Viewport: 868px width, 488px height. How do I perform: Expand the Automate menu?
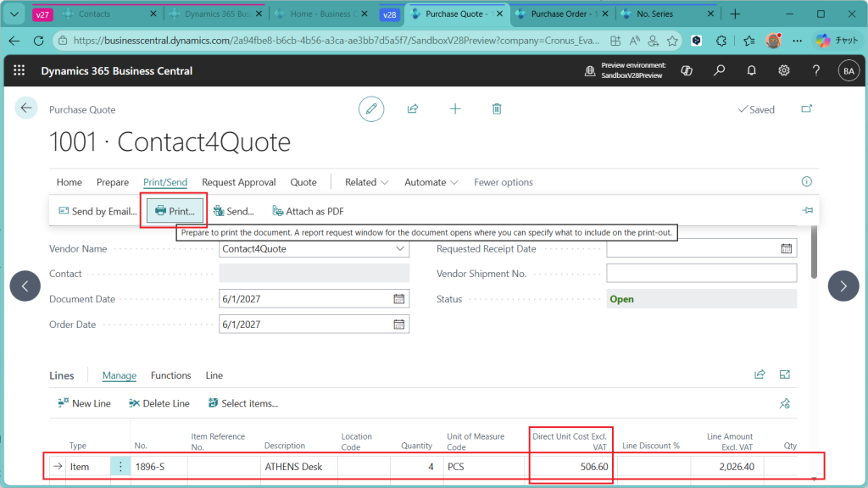(x=431, y=182)
